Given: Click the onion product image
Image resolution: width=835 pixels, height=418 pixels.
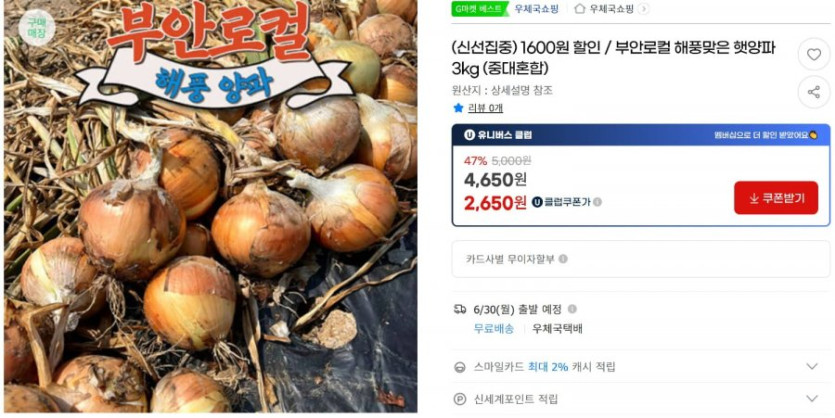Looking at the screenshot, I should [210, 207].
